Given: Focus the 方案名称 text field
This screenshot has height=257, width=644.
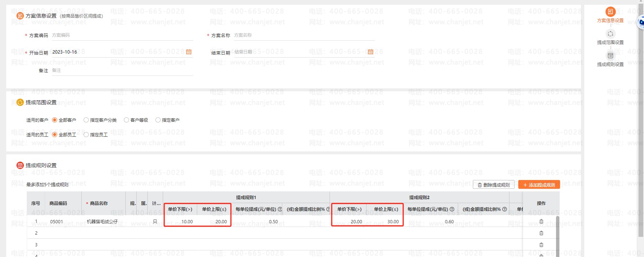Looking at the screenshot, I should 303,36.
